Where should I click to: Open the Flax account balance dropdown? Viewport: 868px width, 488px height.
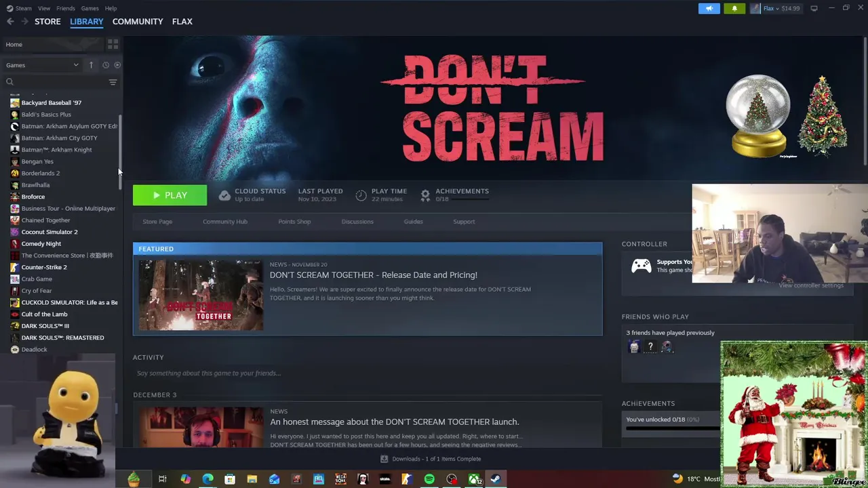[x=775, y=8]
